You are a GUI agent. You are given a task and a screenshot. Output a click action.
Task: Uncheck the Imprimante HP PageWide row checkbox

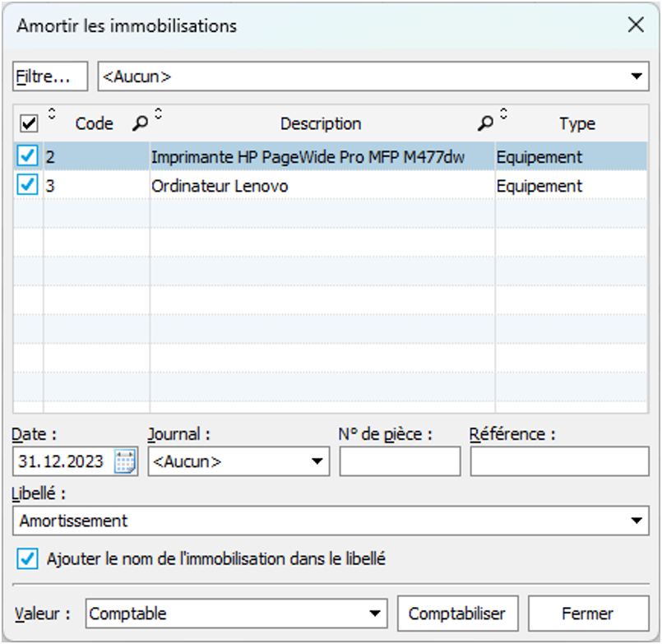pyautogui.click(x=28, y=156)
